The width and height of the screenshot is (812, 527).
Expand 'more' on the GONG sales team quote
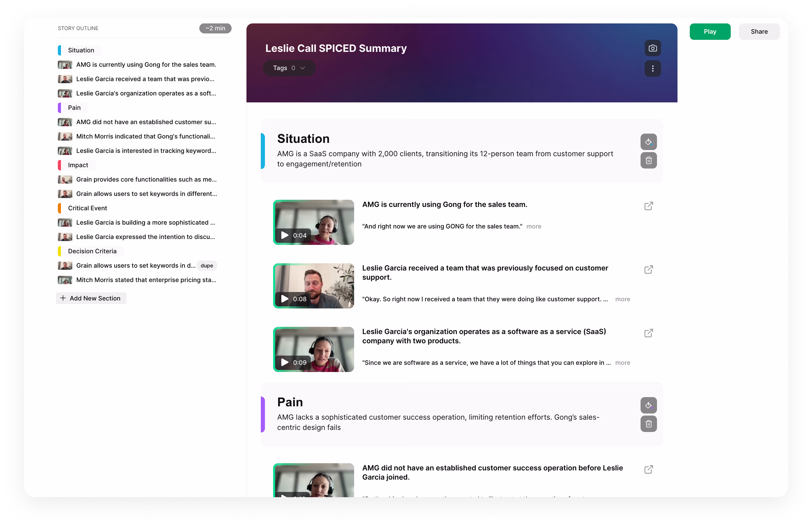click(534, 226)
